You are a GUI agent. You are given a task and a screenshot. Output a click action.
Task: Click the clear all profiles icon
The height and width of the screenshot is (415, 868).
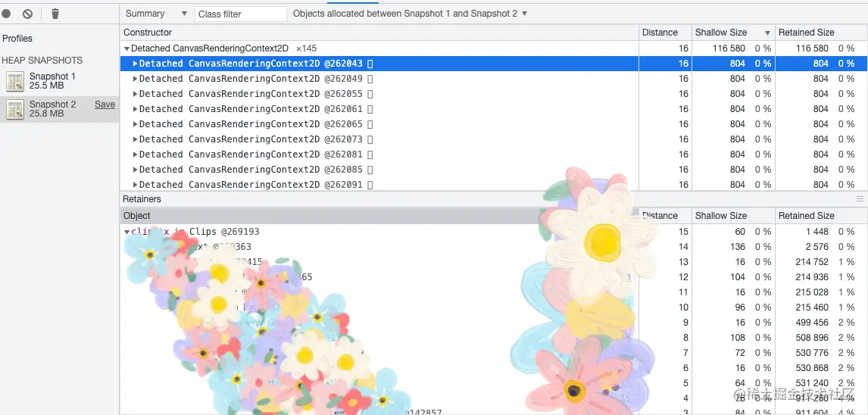(27, 14)
